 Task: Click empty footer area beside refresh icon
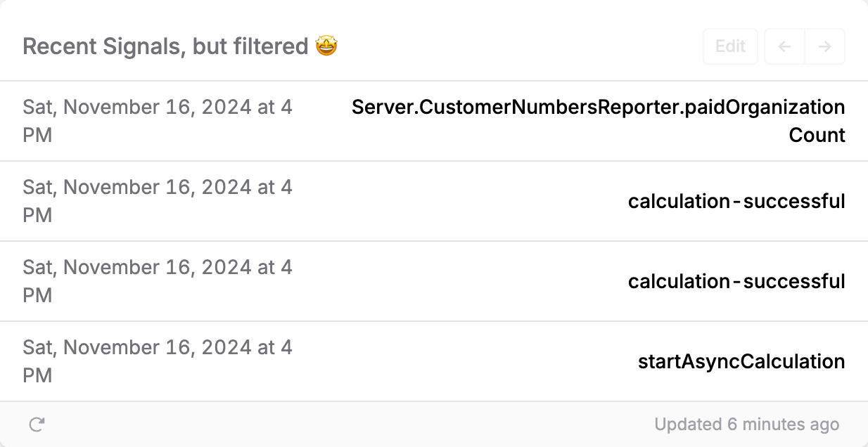point(281,425)
